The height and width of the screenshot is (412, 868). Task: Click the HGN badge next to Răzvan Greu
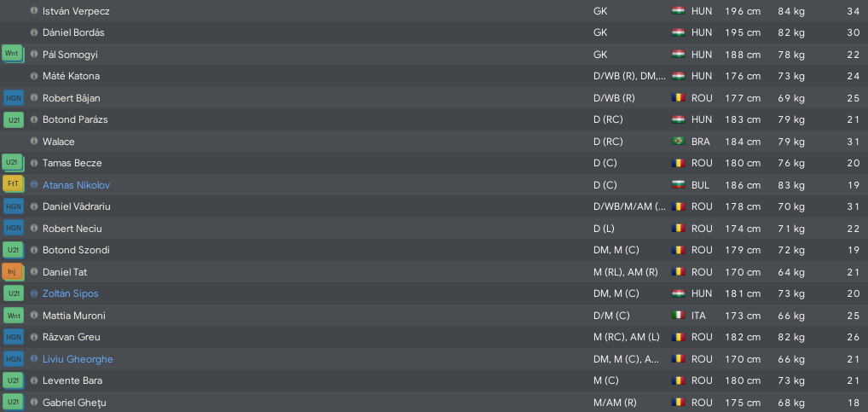(x=14, y=337)
